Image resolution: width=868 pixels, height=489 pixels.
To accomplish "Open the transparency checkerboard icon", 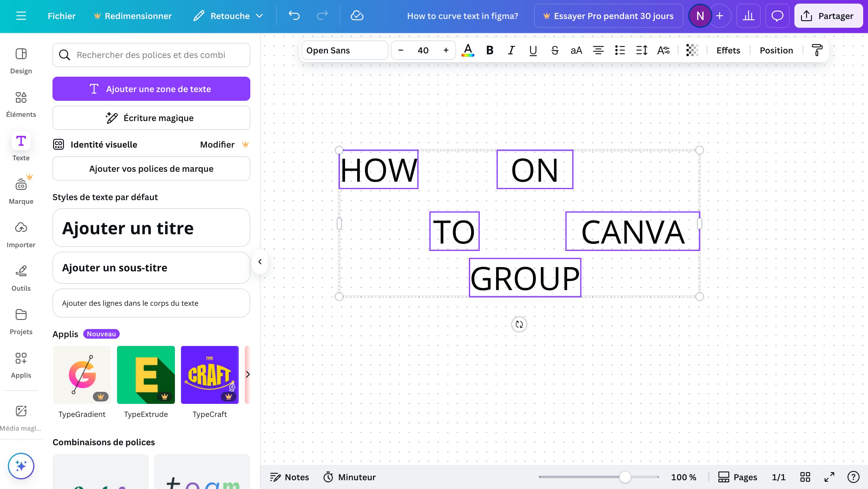I will click(692, 50).
